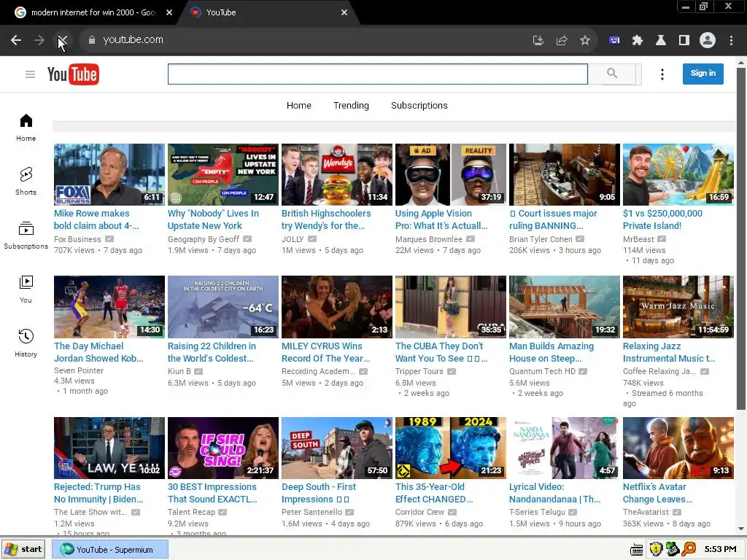Viewport: 747px width, 560px height.
Task: Go back with the browser back arrow
Action: point(16,40)
